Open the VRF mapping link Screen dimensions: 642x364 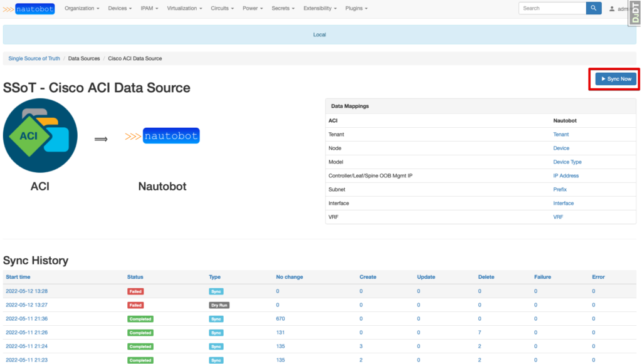click(557, 217)
